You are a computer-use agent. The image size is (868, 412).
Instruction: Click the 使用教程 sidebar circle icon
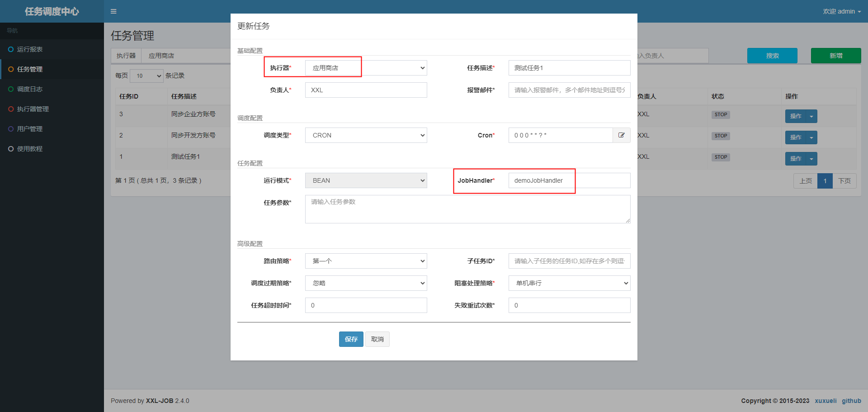[11, 149]
